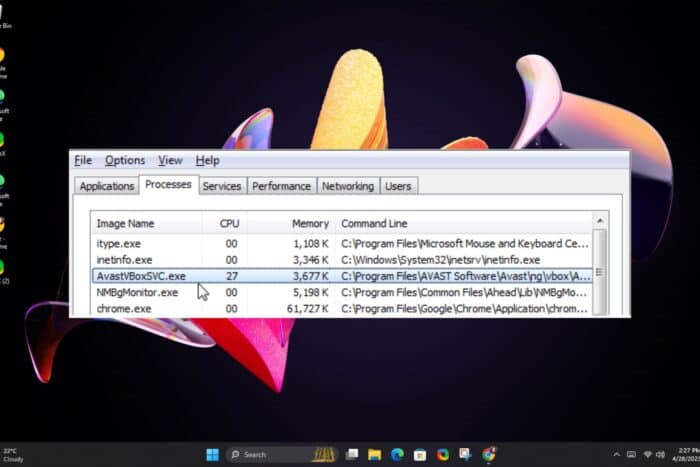Show hidden system tray icons
The height and width of the screenshot is (467, 700).
coord(617,454)
